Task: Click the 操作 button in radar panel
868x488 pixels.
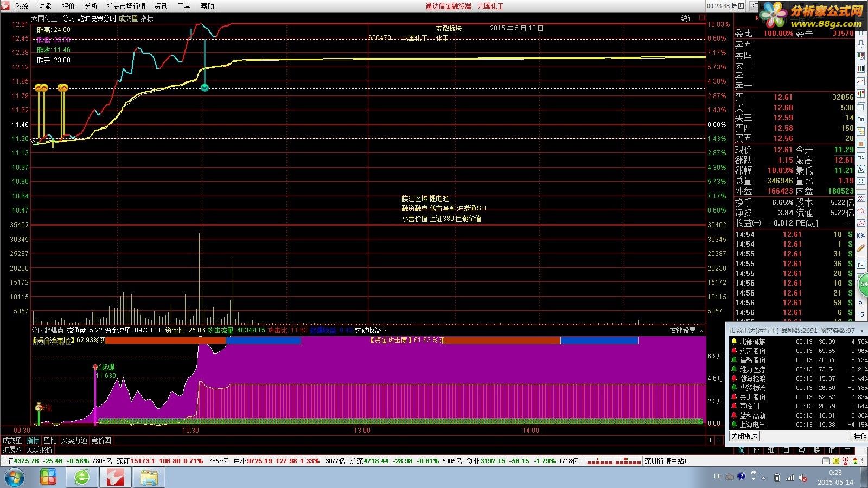Action: click(860, 436)
